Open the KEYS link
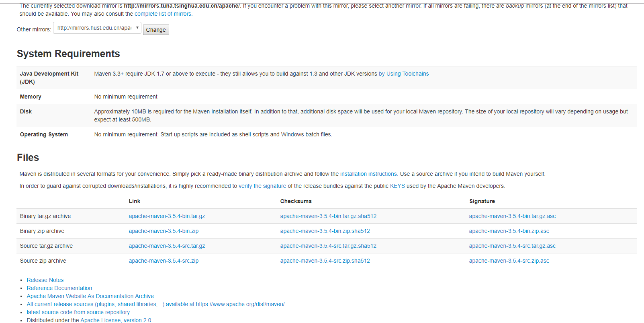 397,186
